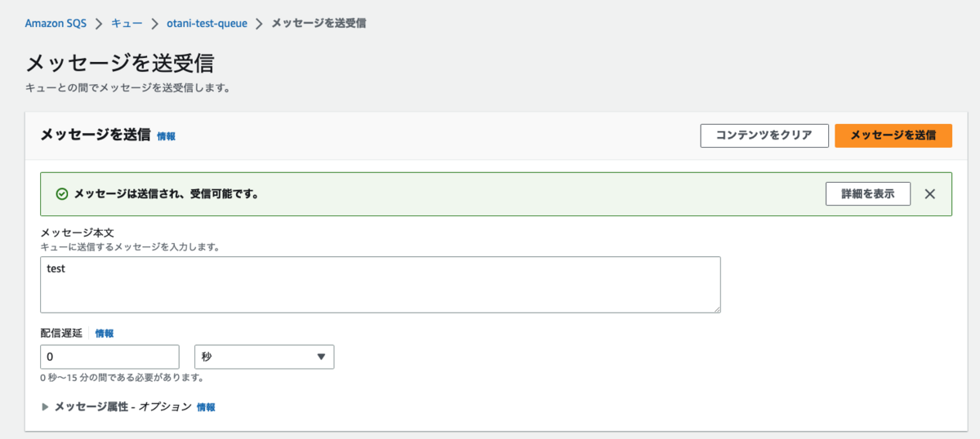Open otani-test-queue breadcrumb link
The width and height of the screenshot is (980, 439).
tap(206, 23)
